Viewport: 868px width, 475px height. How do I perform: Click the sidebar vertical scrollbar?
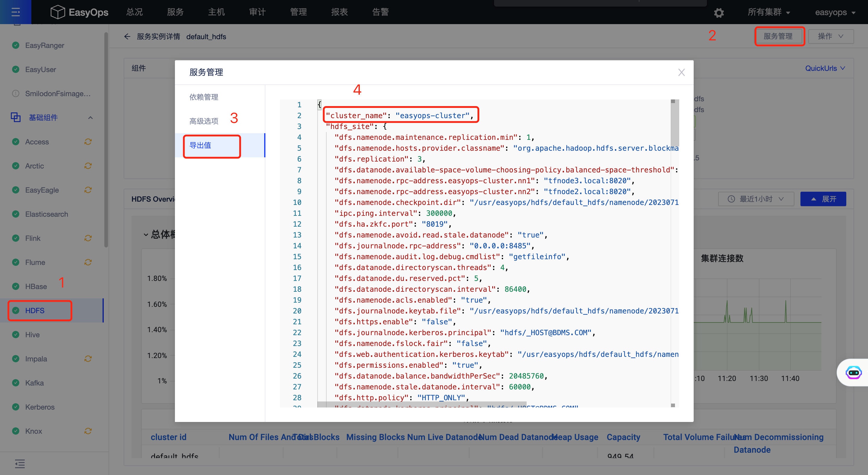tap(106, 140)
